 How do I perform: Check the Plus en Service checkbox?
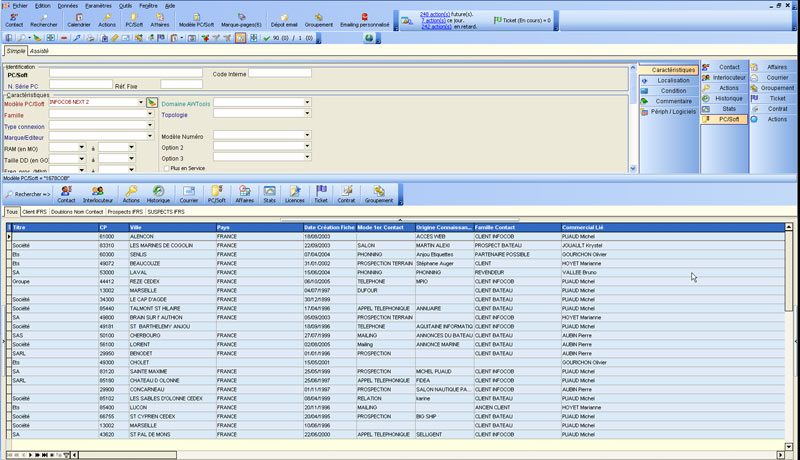click(166, 168)
